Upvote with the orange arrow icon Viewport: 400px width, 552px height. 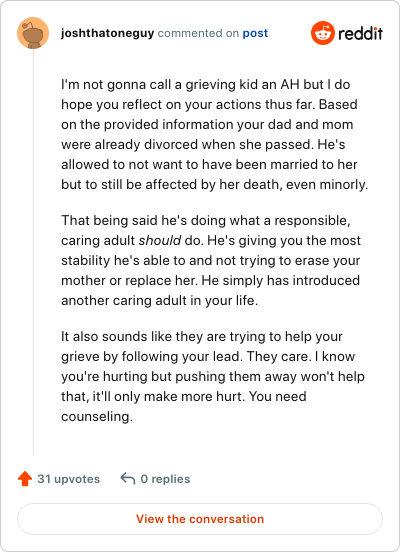tap(25, 479)
